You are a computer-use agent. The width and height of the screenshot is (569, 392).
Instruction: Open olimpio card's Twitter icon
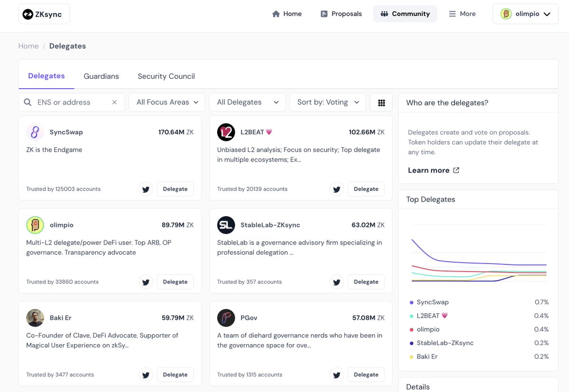[x=146, y=282]
